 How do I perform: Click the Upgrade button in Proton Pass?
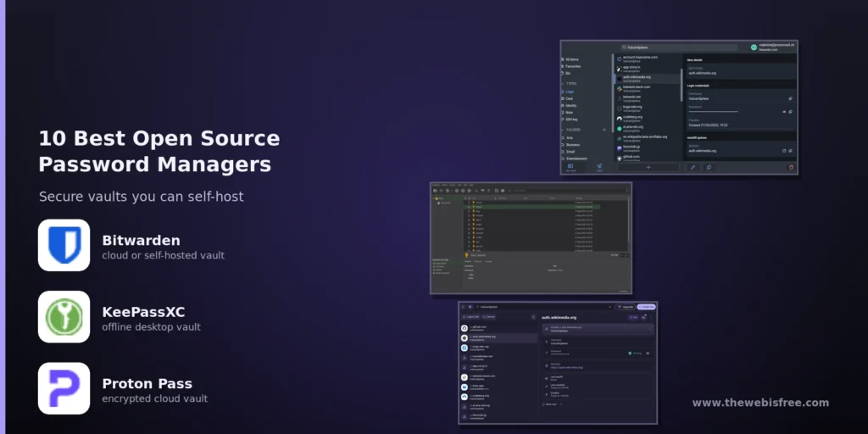625,307
